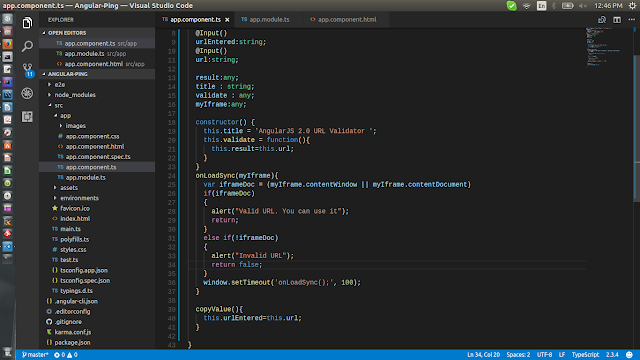Close the app.component.ts tab
The height and width of the screenshot is (360, 640).
tap(227, 20)
